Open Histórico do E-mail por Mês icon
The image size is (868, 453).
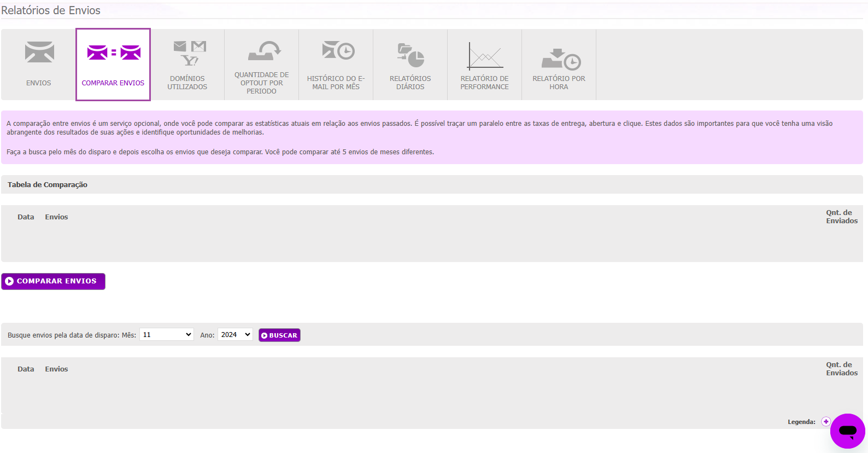click(338, 50)
